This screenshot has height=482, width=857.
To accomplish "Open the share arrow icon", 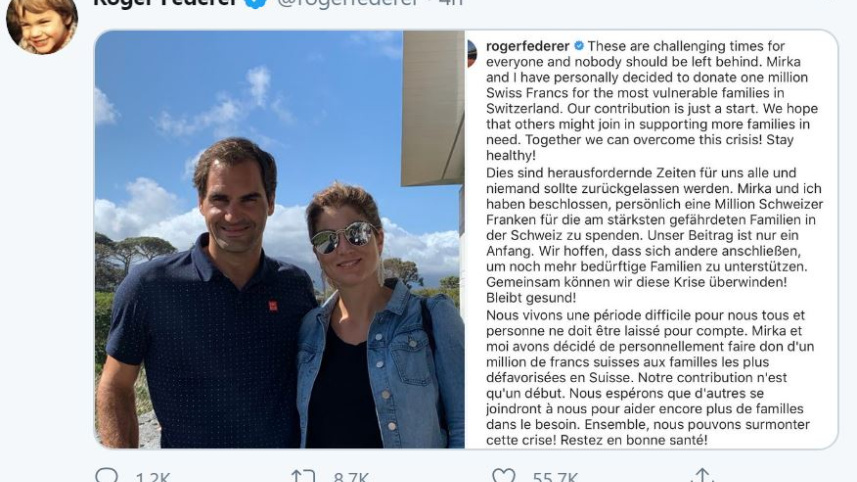I will [702, 476].
